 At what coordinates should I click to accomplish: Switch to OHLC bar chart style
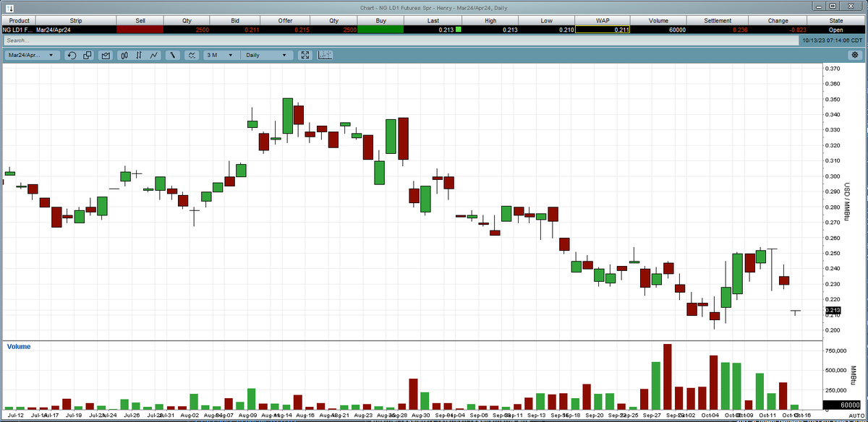139,55
